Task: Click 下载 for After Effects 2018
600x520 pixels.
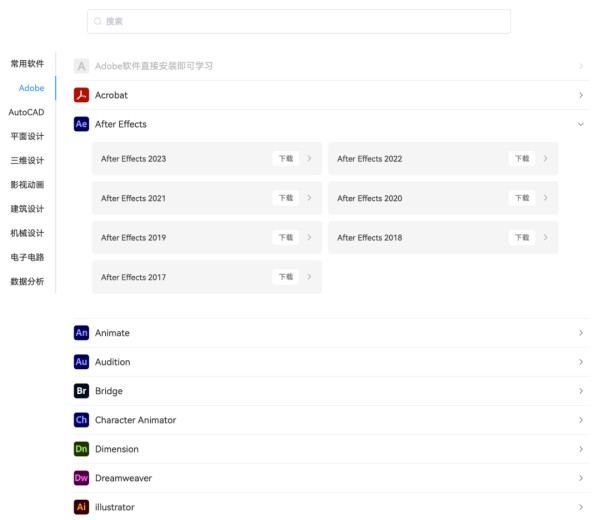Action: click(522, 238)
